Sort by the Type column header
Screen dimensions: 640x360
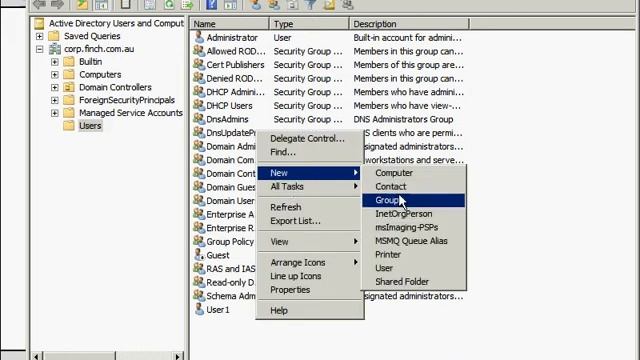(309, 24)
